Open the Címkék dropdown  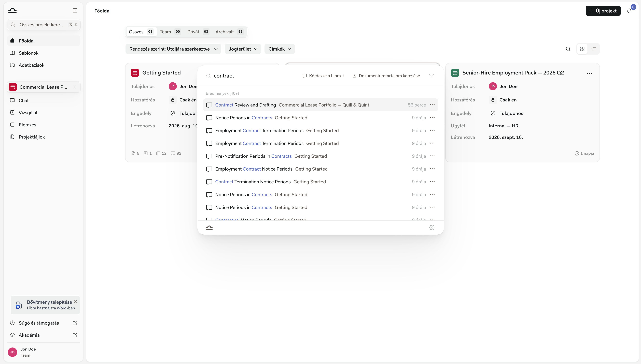[x=280, y=49]
